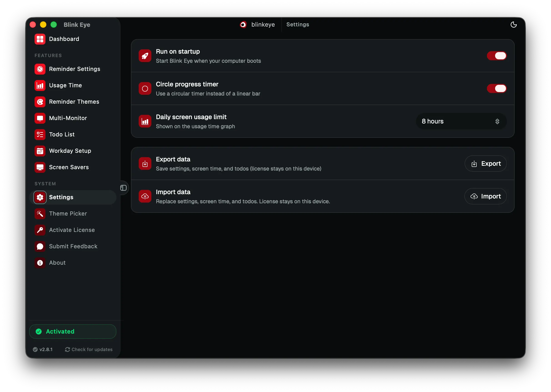
Task: Click Check for updates link
Action: click(x=89, y=349)
